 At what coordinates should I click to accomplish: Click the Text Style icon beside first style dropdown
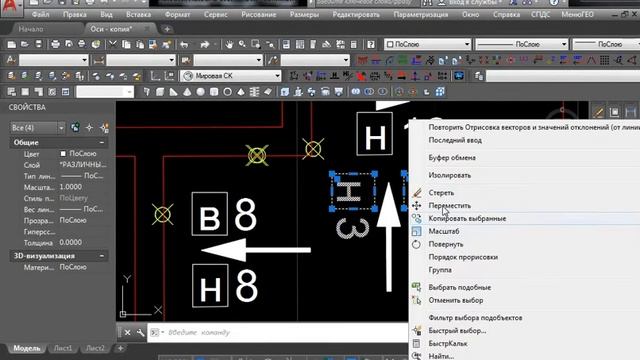click(x=11, y=60)
